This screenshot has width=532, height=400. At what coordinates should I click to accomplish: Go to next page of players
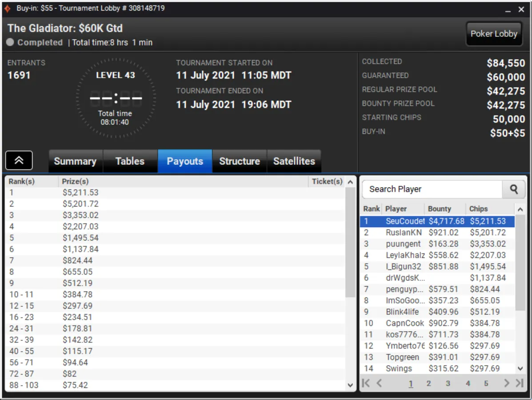click(x=506, y=383)
